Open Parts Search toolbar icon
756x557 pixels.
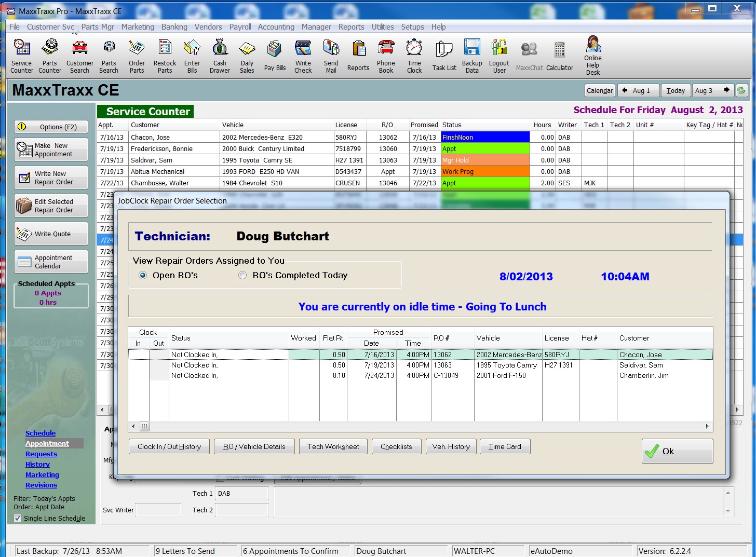click(x=109, y=56)
